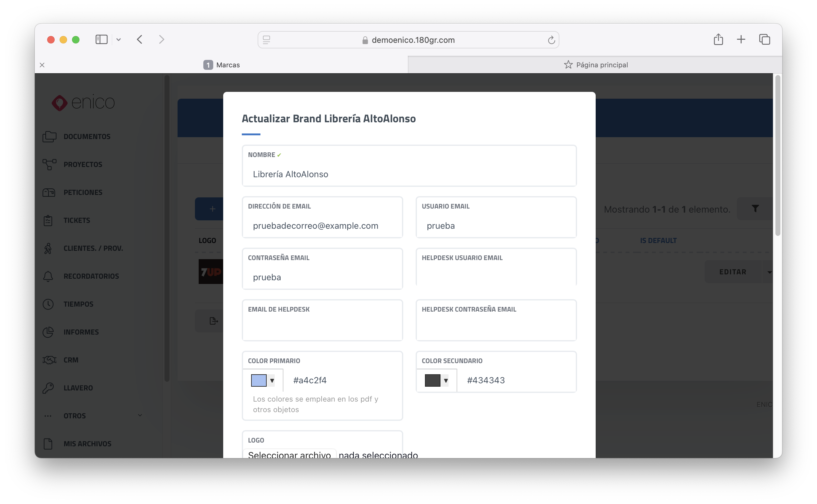Open the primary color picker dropdown arrow
Image resolution: width=817 pixels, height=504 pixels.
click(272, 380)
